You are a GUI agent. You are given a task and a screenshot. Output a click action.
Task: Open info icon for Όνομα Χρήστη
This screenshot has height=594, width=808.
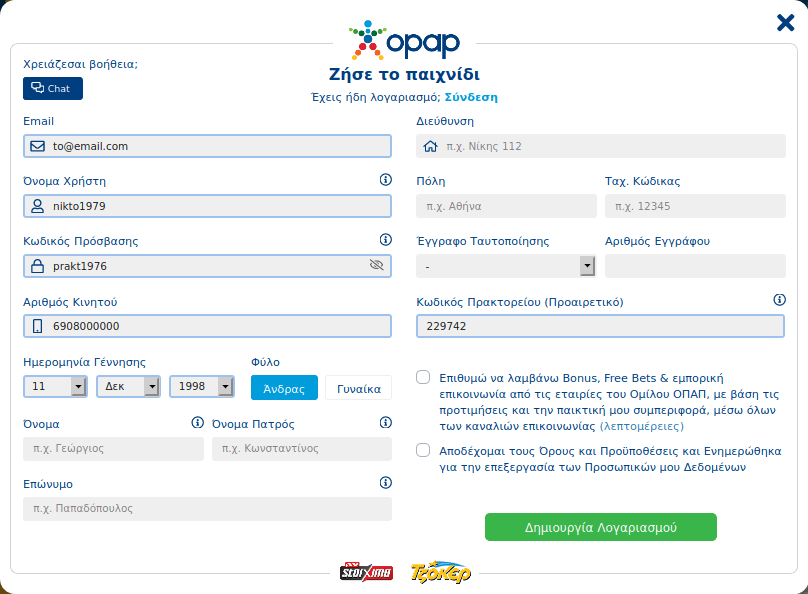[x=385, y=179]
